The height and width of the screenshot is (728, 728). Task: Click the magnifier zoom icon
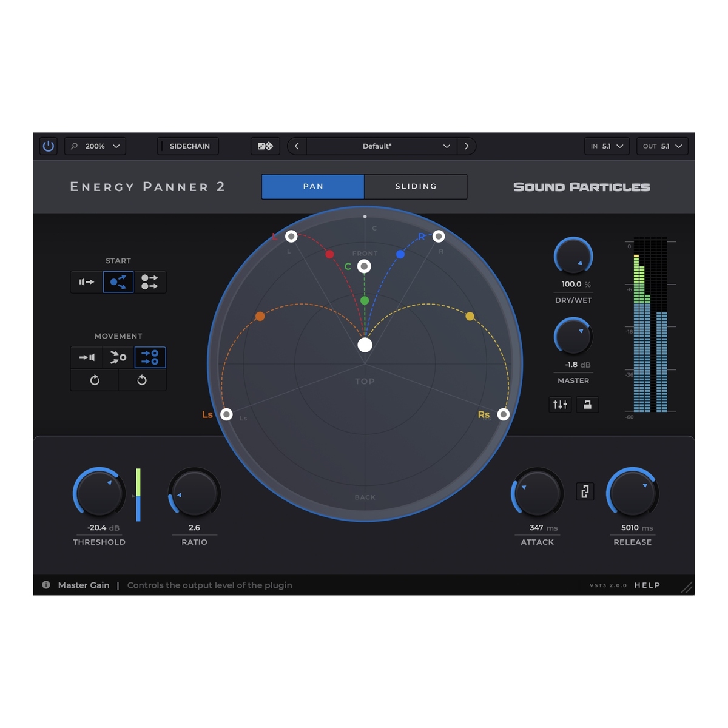tap(75, 146)
